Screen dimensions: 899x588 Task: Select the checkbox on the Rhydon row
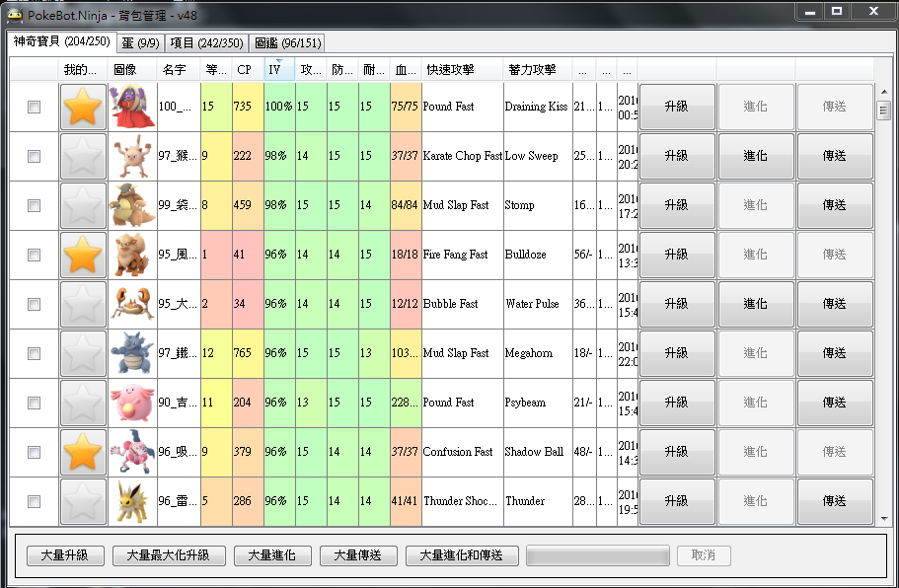pos(35,353)
